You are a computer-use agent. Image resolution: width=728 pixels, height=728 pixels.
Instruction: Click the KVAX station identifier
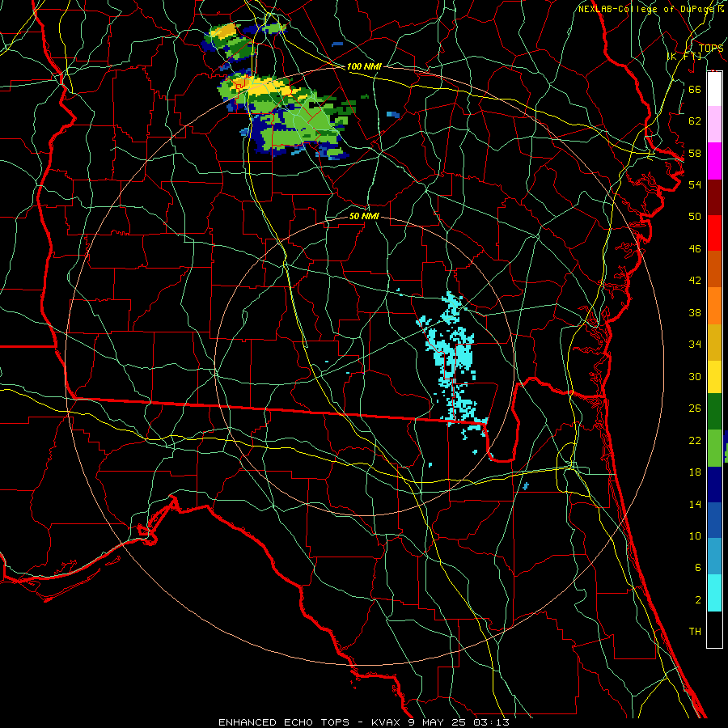tap(387, 722)
